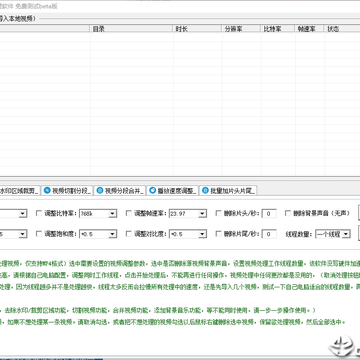Check the 删除片尾/秒 option

219,234
